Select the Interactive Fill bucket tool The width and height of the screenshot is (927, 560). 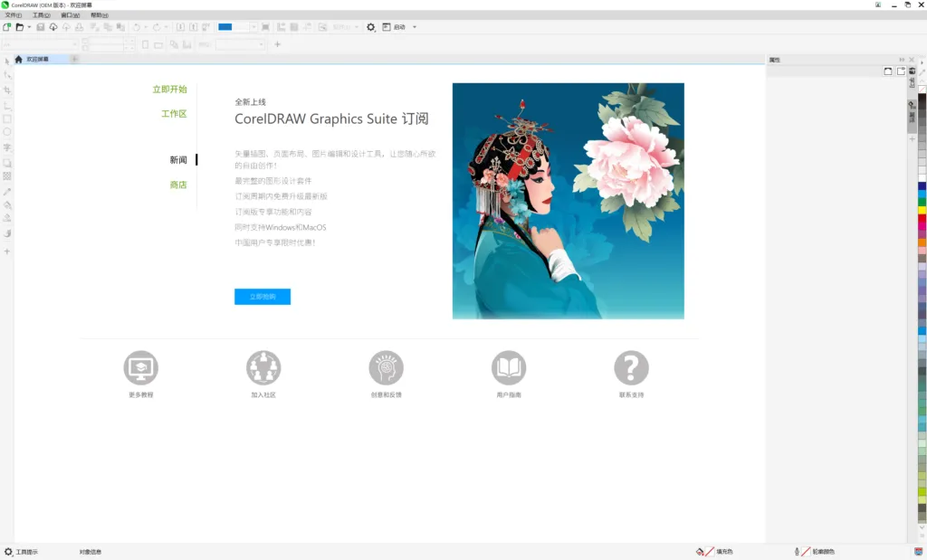(7, 205)
